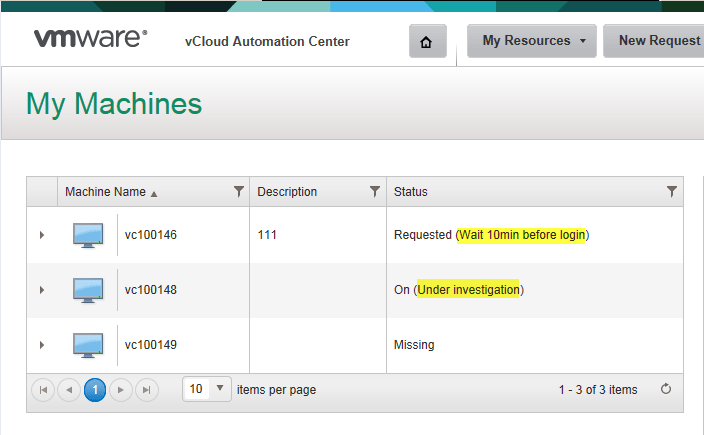This screenshot has width=704, height=435.
Task: Click the vc100148 machine monitor icon
Action: (x=88, y=290)
